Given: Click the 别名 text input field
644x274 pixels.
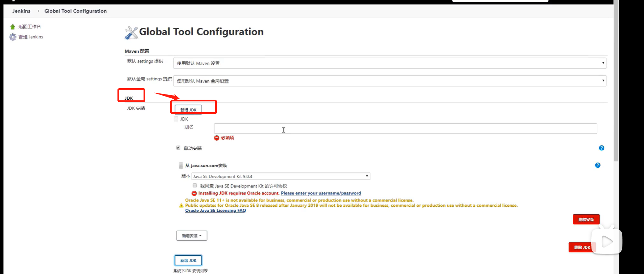Looking at the screenshot, I should pyautogui.click(x=406, y=128).
